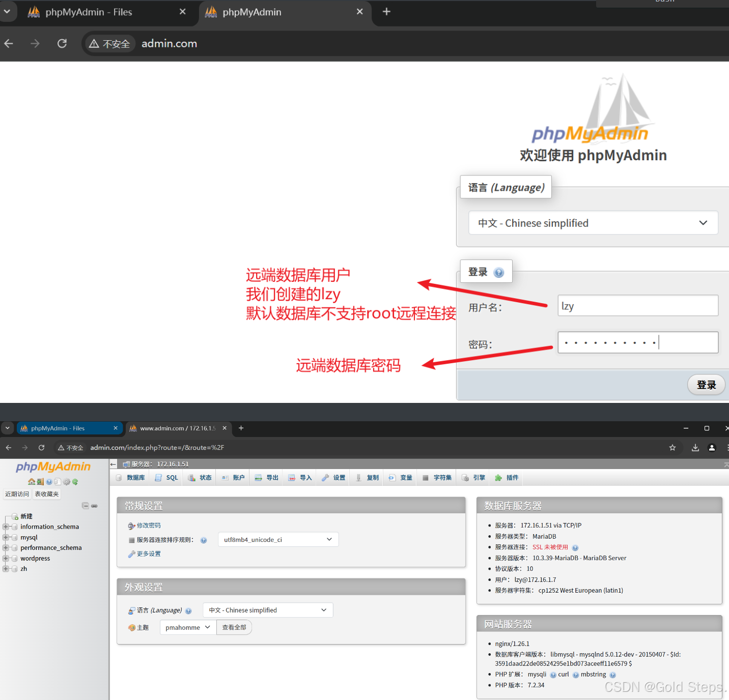Click 新建 to create a new database

point(26,516)
